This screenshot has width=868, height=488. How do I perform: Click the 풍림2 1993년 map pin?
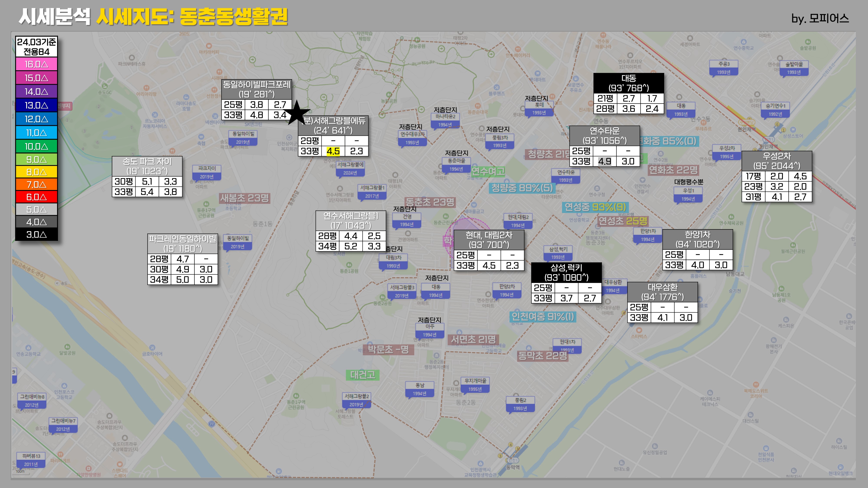point(520,404)
